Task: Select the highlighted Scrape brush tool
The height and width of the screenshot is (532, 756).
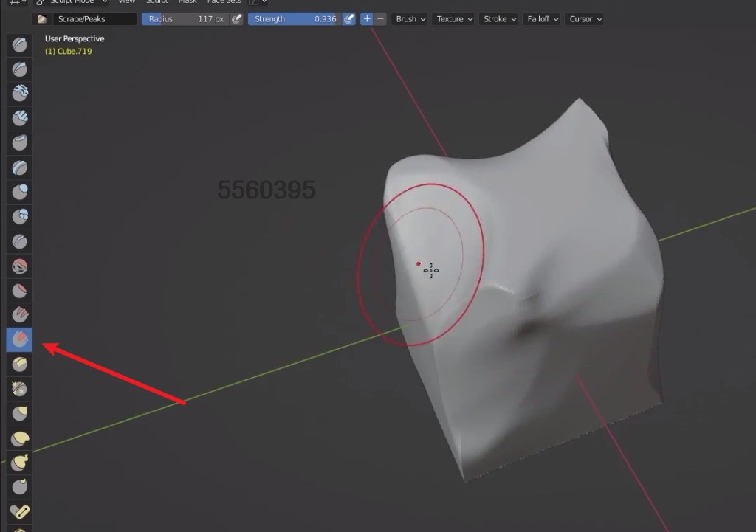Action: (19, 339)
